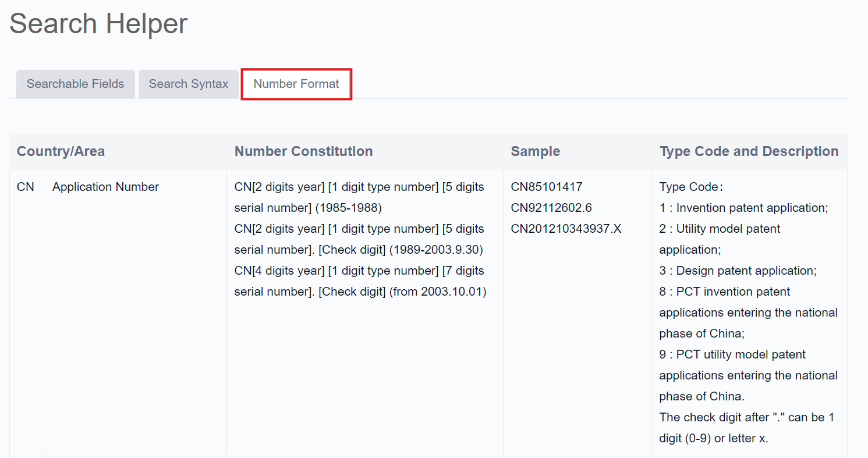Click the Sample column header
The height and width of the screenshot is (458, 868).
pyautogui.click(x=535, y=151)
